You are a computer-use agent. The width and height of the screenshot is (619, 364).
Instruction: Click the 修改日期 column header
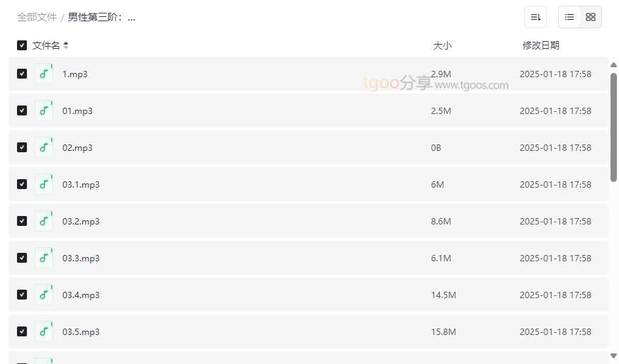541,45
